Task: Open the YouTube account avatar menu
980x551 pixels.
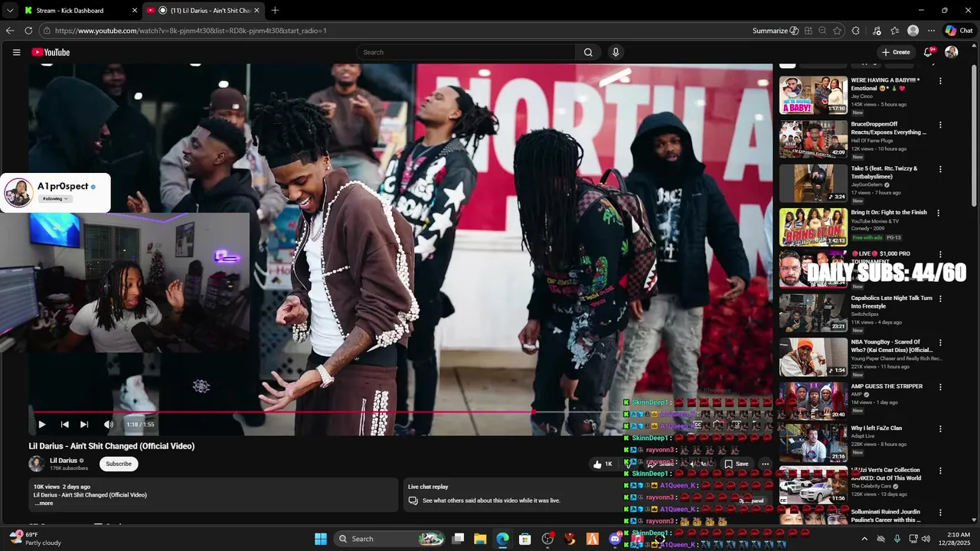Action: pyautogui.click(x=952, y=52)
